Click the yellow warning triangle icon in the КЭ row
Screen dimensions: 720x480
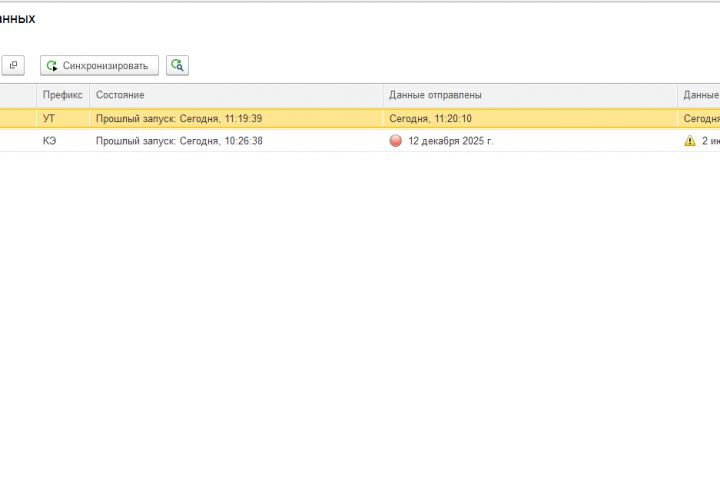[690, 141]
